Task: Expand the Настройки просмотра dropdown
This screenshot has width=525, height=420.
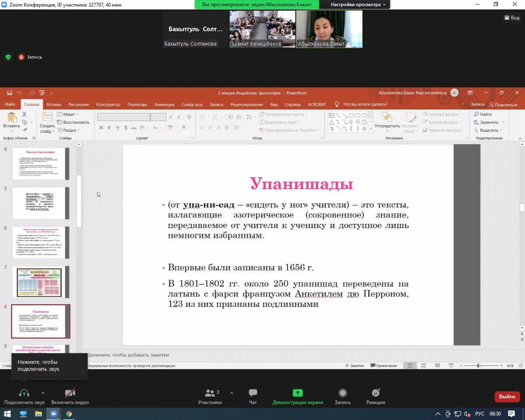Action: (358, 4)
